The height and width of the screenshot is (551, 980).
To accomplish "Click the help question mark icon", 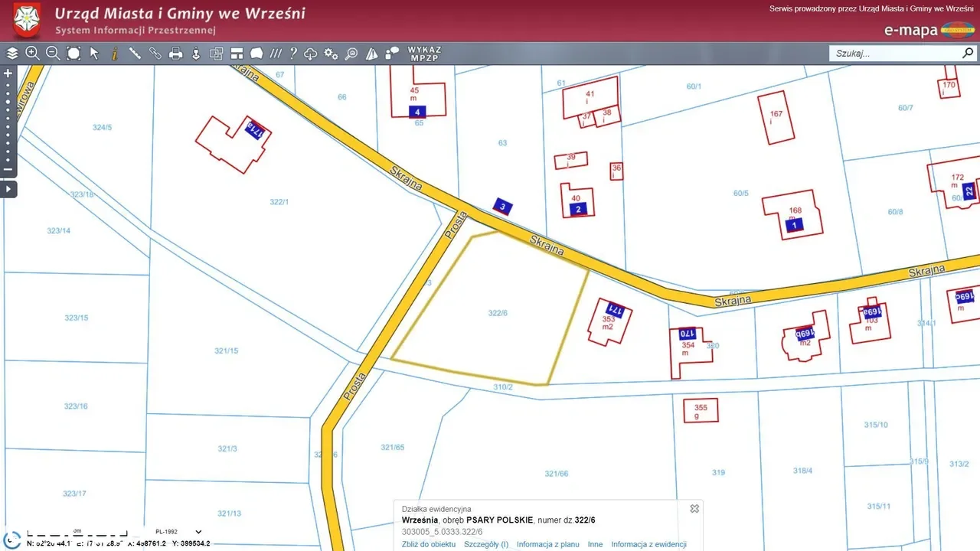I will 292,54.
